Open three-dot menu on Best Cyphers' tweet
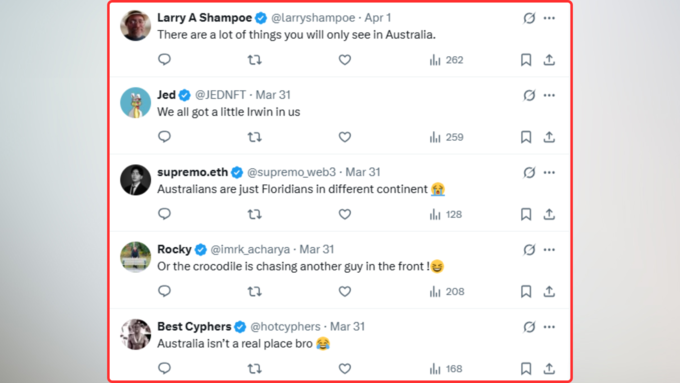 549,327
